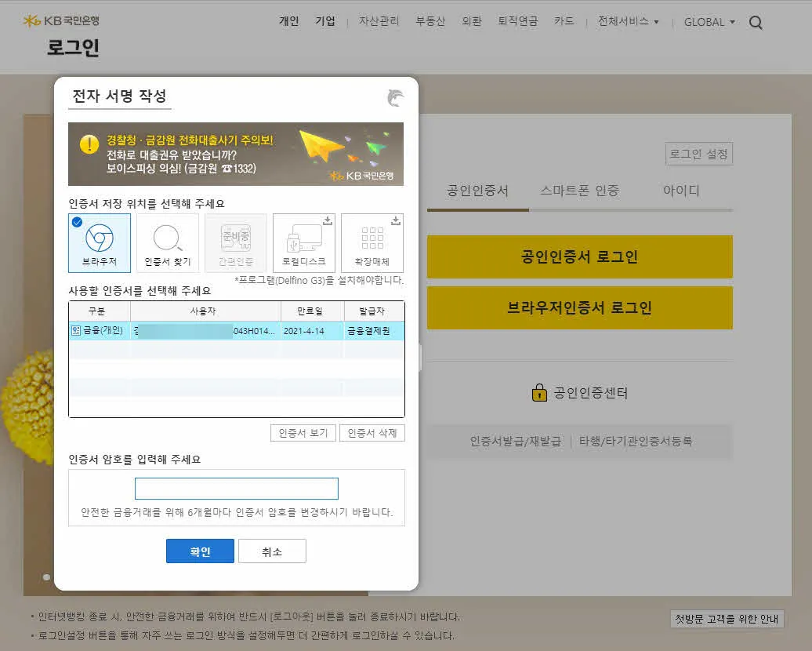Select the 확장매체 storage option
This screenshot has height=651, width=812.
(x=372, y=243)
